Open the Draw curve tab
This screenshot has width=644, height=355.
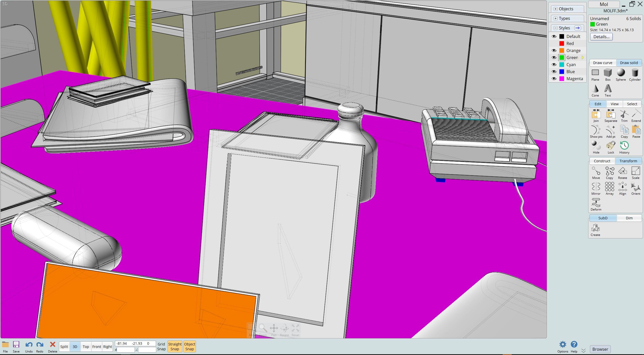[602, 63]
